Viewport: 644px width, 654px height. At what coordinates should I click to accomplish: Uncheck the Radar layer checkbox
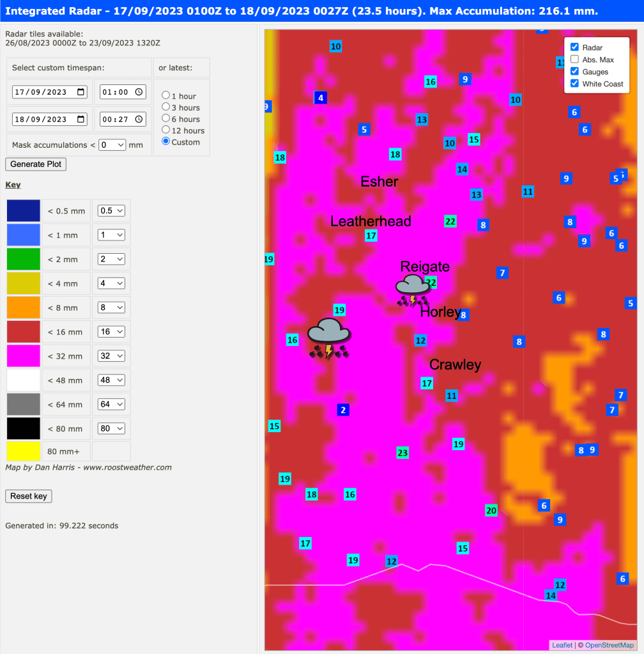[574, 47]
